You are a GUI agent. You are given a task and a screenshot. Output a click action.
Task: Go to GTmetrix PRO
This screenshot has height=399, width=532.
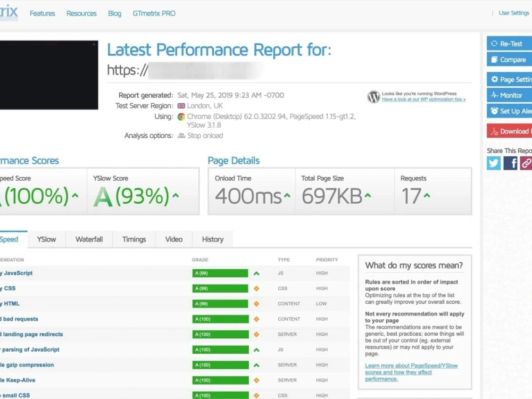[154, 14]
